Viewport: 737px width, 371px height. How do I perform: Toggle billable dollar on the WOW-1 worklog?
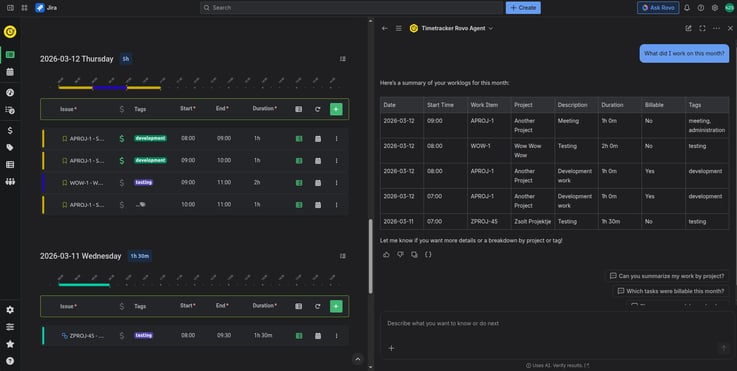[122, 182]
